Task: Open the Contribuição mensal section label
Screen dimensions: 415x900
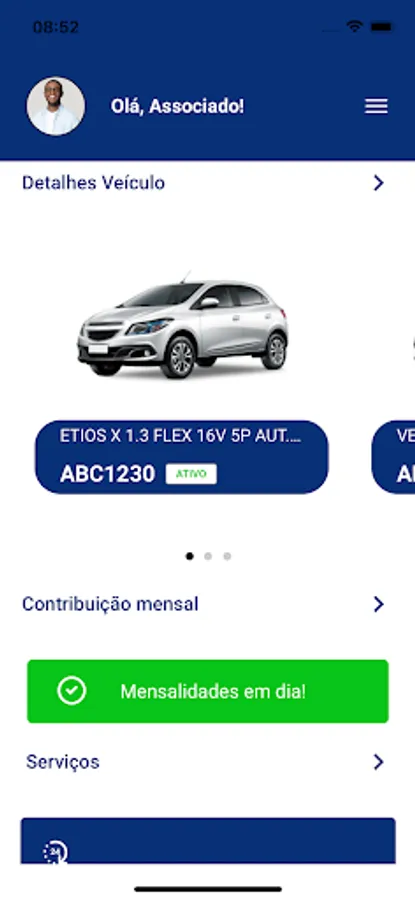Action: (110, 604)
